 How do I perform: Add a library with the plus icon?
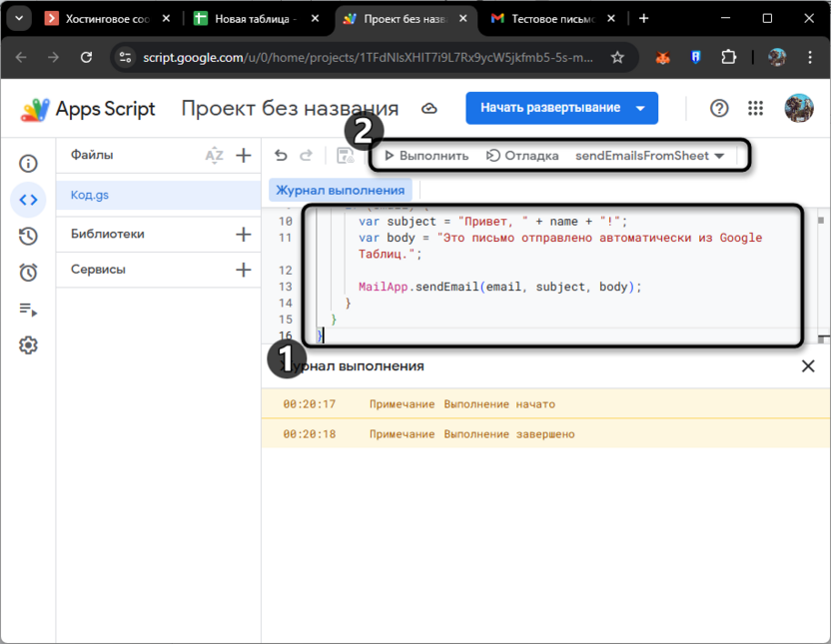[x=243, y=234]
